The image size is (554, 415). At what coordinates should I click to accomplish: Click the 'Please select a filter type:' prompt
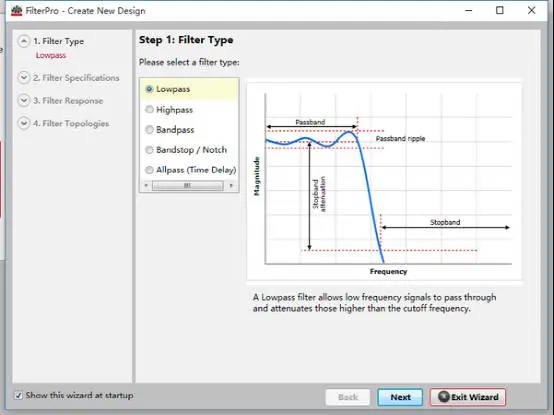point(189,63)
